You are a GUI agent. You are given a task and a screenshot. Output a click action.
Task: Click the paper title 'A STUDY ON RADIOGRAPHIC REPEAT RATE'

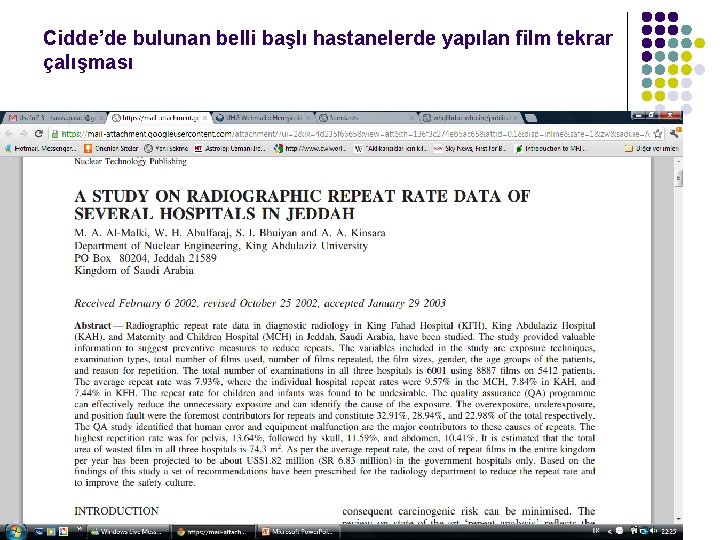302,204
